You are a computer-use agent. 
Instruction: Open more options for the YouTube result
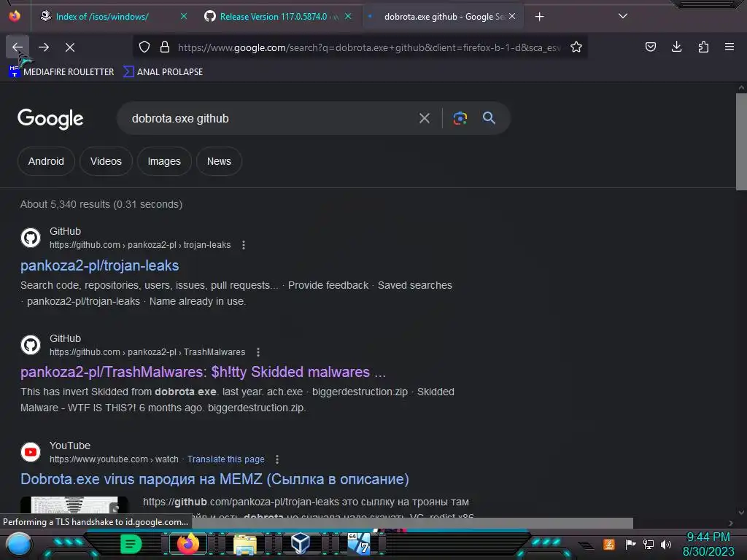pos(276,459)
